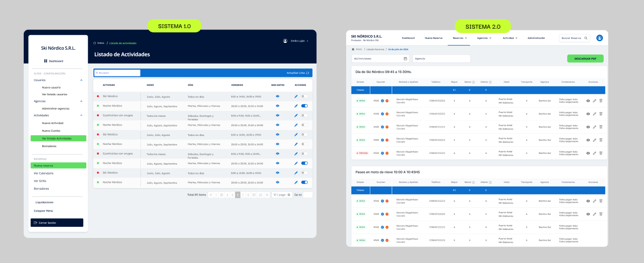Toggle the second Cuatriciclos con orugas switch
644x263 pixels.
(305, 153)
